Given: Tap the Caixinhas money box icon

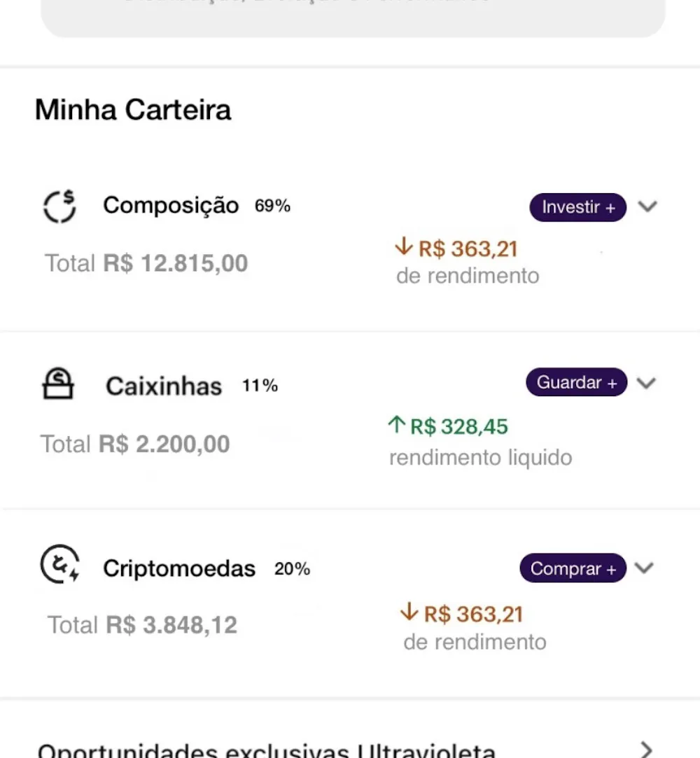Looking at the screenshot, I should (x=59, y=384).
